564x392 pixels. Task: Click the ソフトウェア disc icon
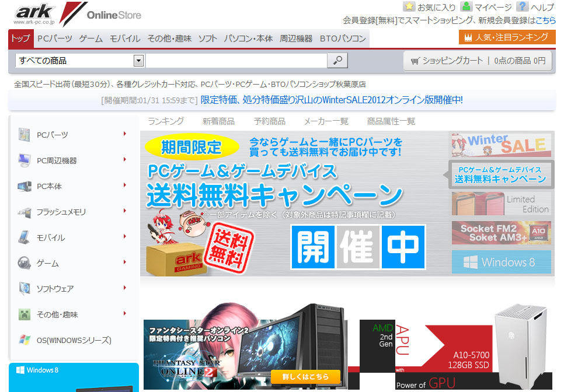[24, 289]
